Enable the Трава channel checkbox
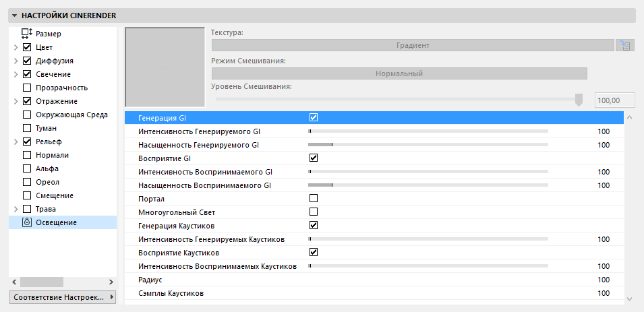The width and height of the screenshot is (644, 312). (x=27, y=209)
